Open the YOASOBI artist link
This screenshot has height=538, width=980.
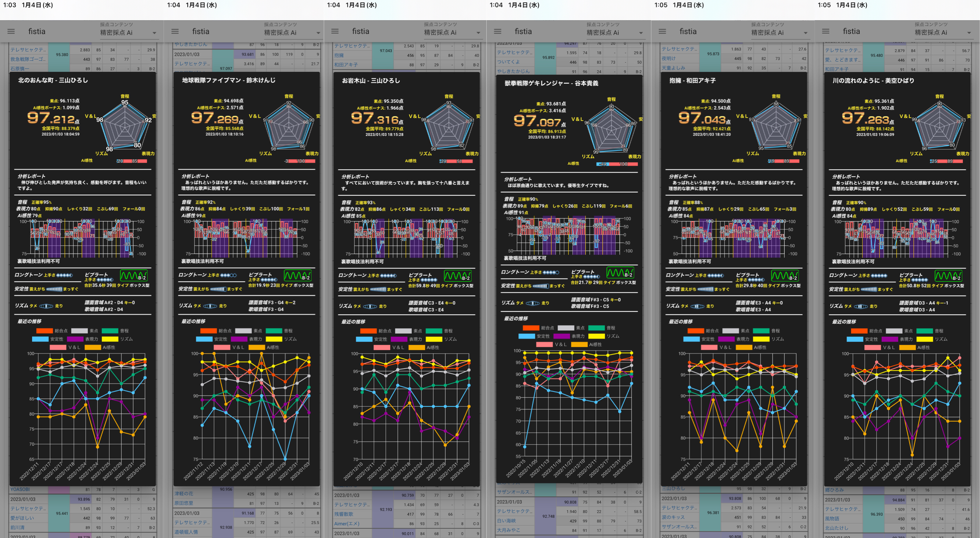(20, 489)
